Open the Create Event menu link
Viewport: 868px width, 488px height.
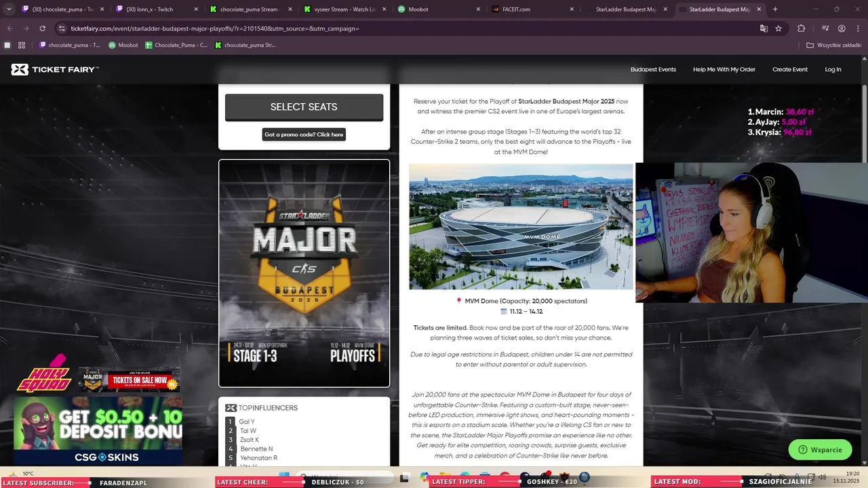789,69
